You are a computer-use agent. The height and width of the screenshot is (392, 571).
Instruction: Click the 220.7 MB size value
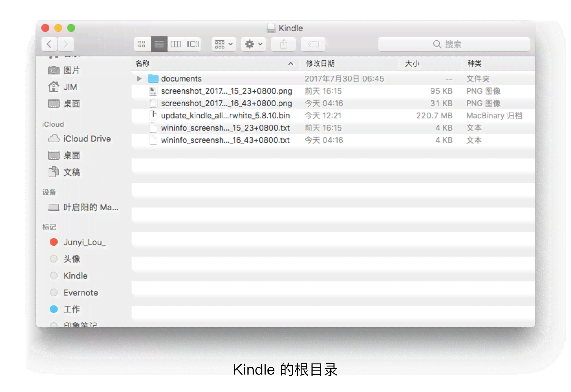pyautogui.click(x=434, y=116)
